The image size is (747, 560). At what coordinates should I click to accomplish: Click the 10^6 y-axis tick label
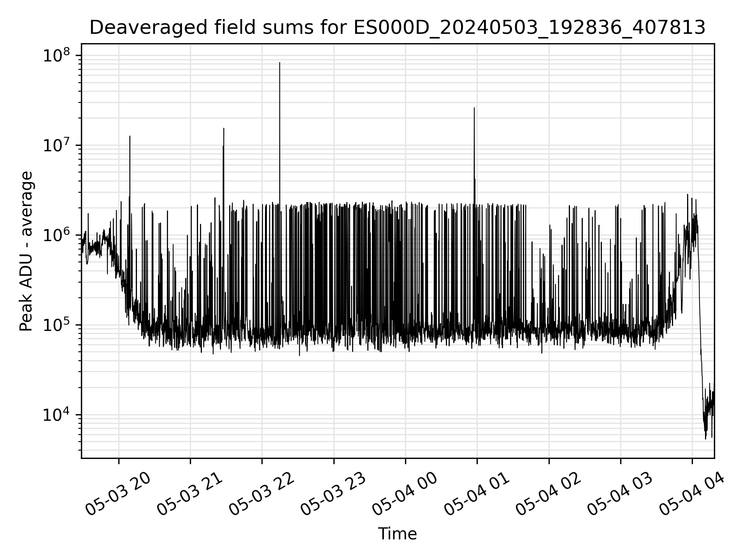[56, 235]
